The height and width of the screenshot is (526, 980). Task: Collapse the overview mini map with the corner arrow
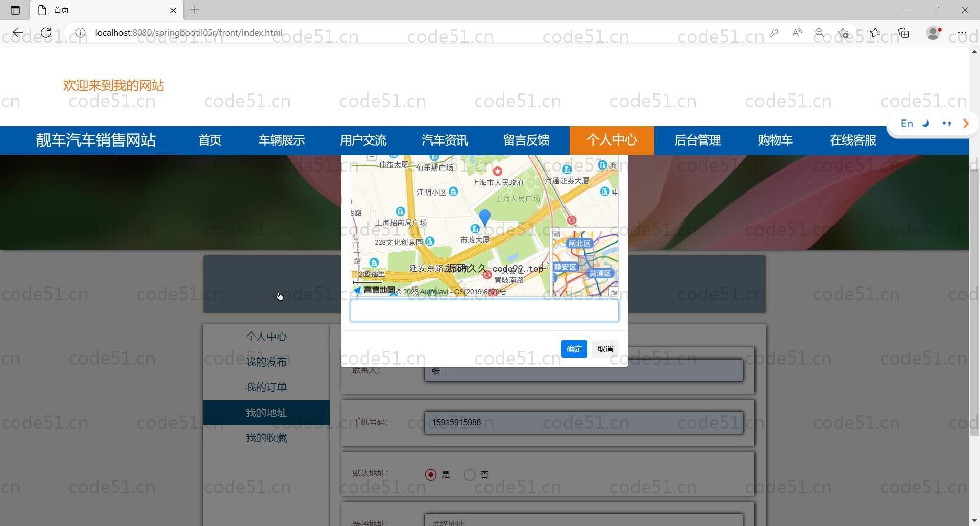[614, 292]
